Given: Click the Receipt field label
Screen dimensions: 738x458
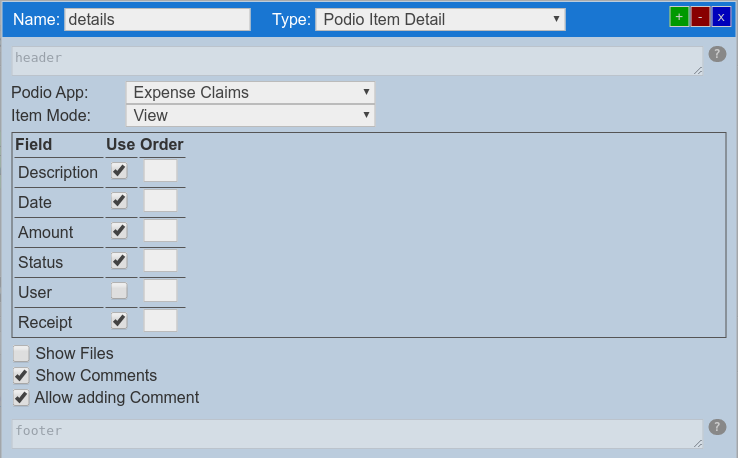Looking at the screenshot, I should click(45, 322).
